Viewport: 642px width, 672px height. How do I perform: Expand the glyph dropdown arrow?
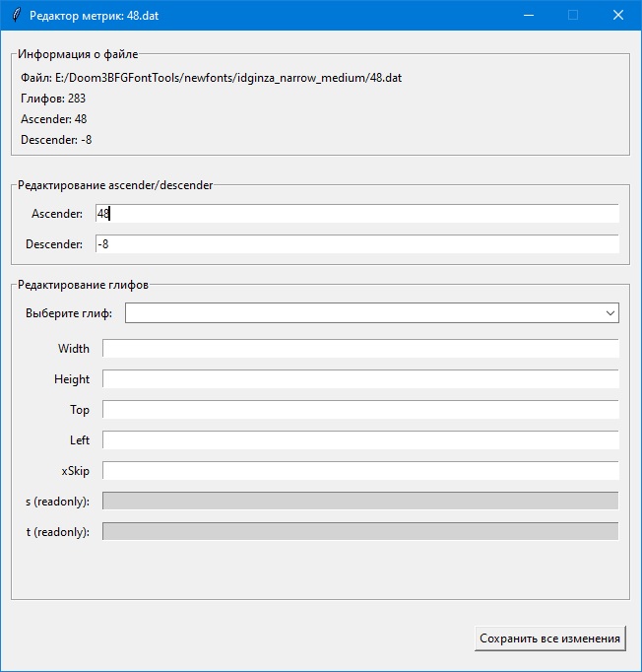pos(610,313)
